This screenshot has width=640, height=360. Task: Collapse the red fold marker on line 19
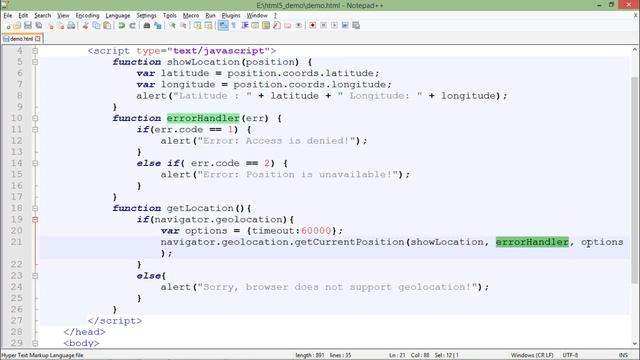[35, 220]
